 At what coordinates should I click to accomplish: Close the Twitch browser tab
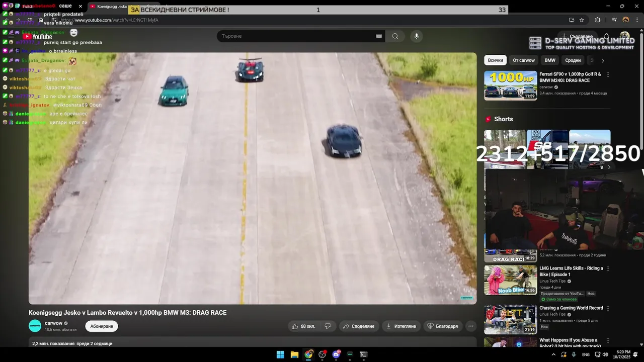click(80, 7)
